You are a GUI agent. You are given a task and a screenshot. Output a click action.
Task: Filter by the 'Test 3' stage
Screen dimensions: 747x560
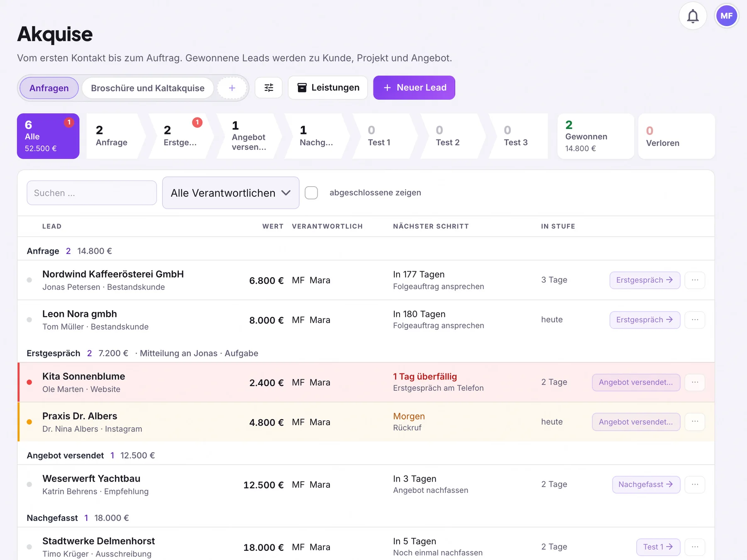pyautogui.click(x=519, y=136)
